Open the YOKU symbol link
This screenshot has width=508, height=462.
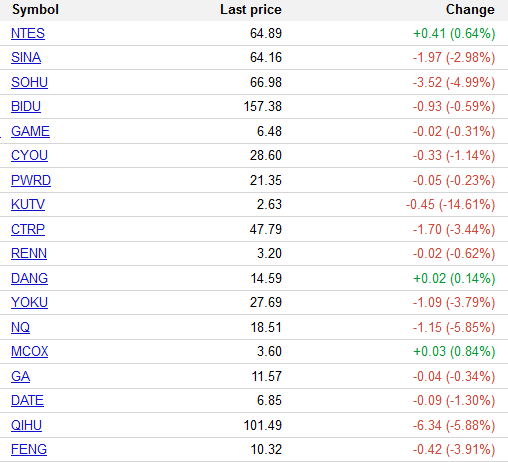(x=29, y=303)
